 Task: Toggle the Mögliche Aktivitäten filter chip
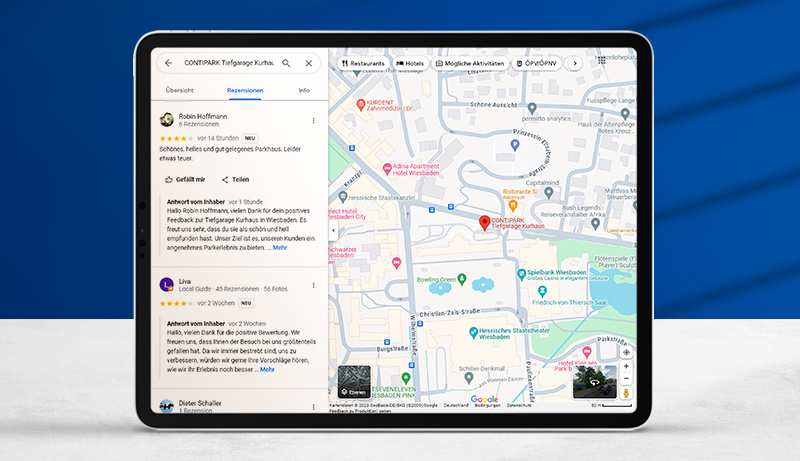pos(470,63)
